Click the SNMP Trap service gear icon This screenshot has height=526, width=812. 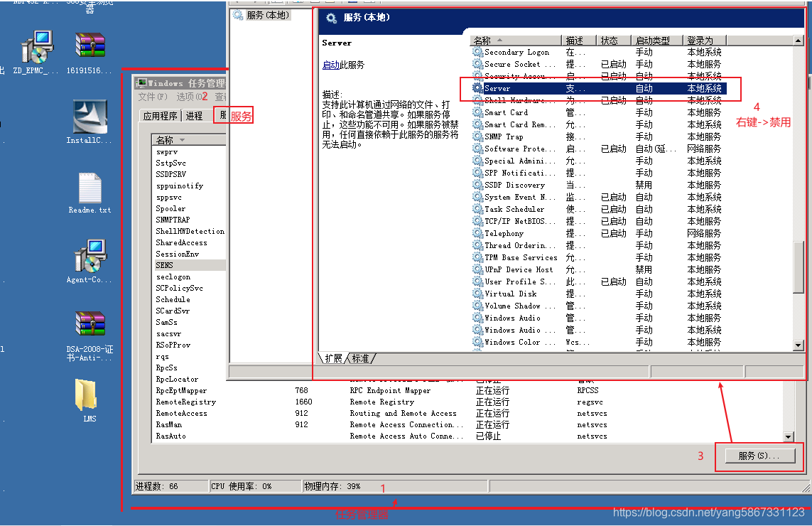point(477,136)
